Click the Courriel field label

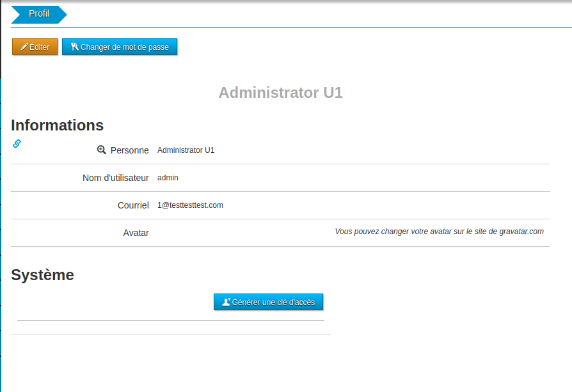(x=133, y=205)
